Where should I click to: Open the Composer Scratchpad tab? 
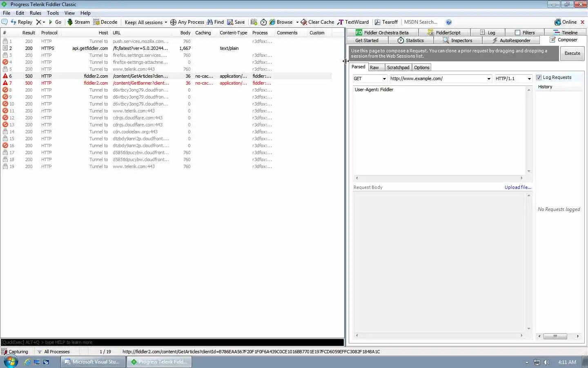tap(398, 67)
